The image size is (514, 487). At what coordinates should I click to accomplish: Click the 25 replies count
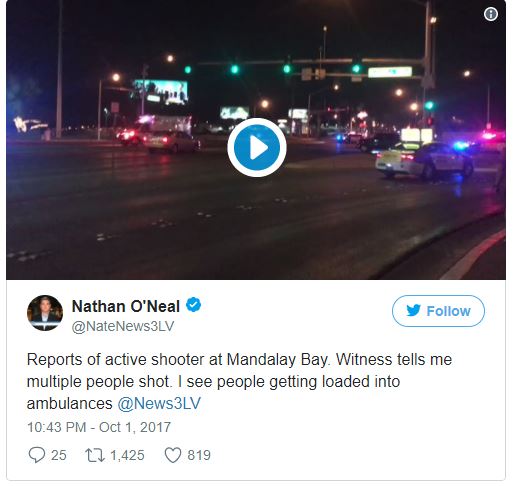59,455
